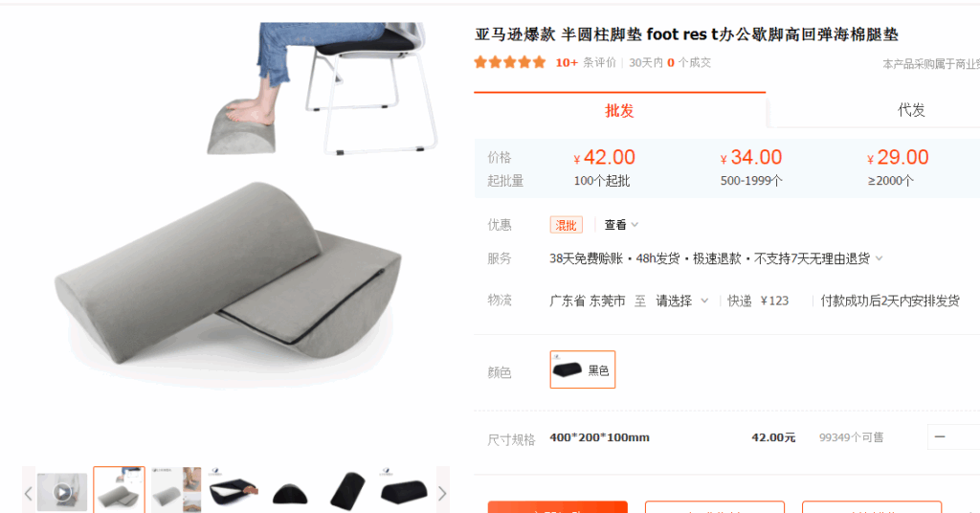Switch to the 批发 tab
980x513 pixels.
point(619,111)
